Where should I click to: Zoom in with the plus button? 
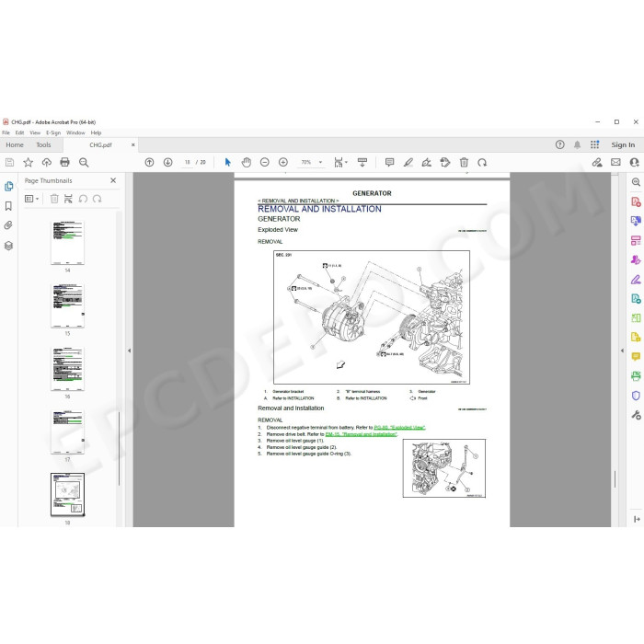(x=283, y=162)
